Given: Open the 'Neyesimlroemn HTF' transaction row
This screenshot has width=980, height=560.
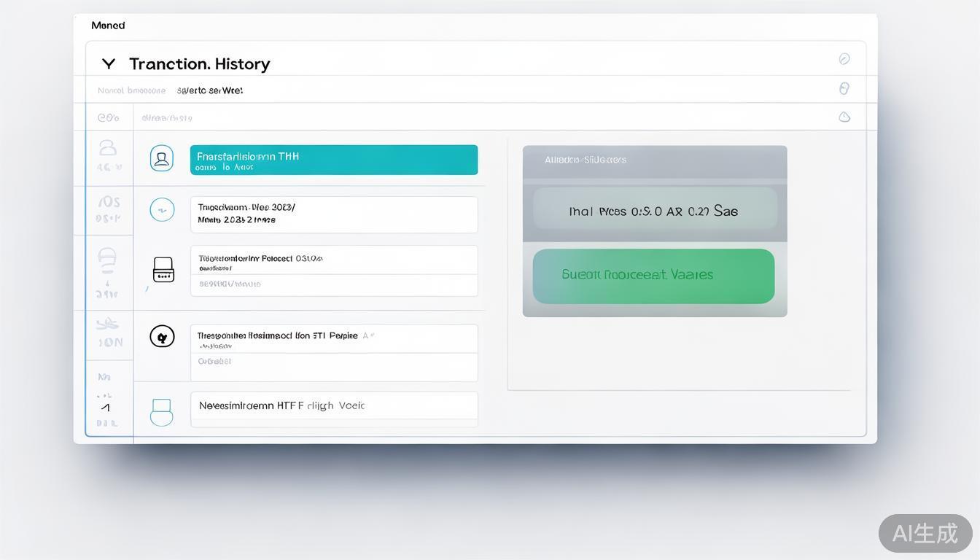Looking at the screenshot, I should 334,406.
